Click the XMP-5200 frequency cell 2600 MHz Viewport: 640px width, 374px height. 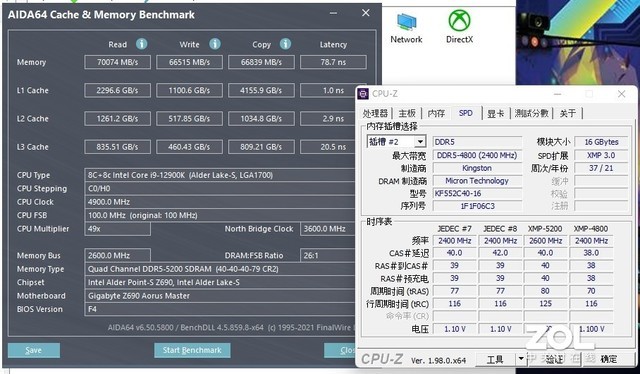(x=546, y=241)
